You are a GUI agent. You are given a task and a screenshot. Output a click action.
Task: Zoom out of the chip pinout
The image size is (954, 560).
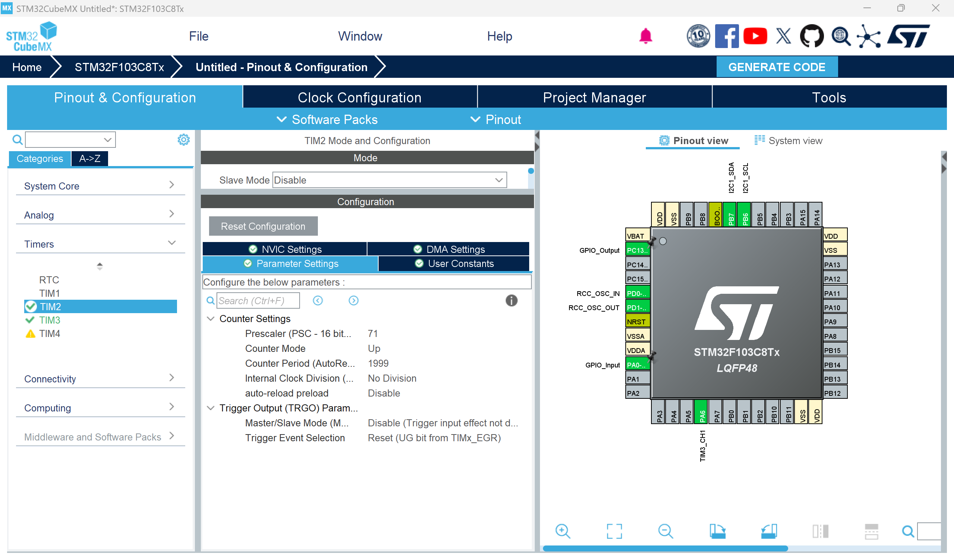pyautogui.click(x=666, y=531)
